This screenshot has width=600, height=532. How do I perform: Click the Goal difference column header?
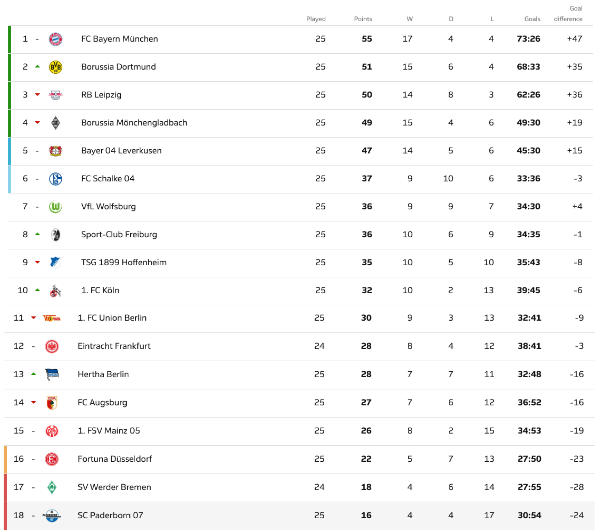point(568,13)
